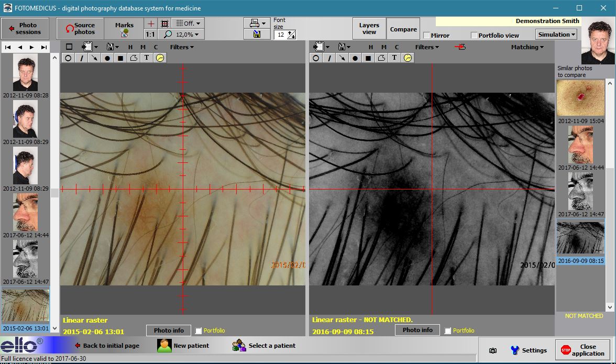The height and width of the screenshot is (364, 616).
Task: Open Filters menu in left pane
Action: (x=182, y=47)
